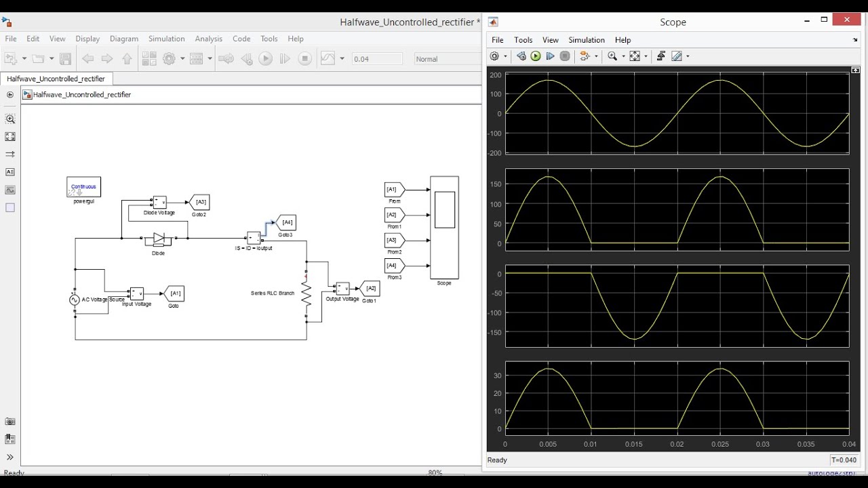
Task: Edit the simulation stop time field 0.04
Action: [x=378, y=59]
